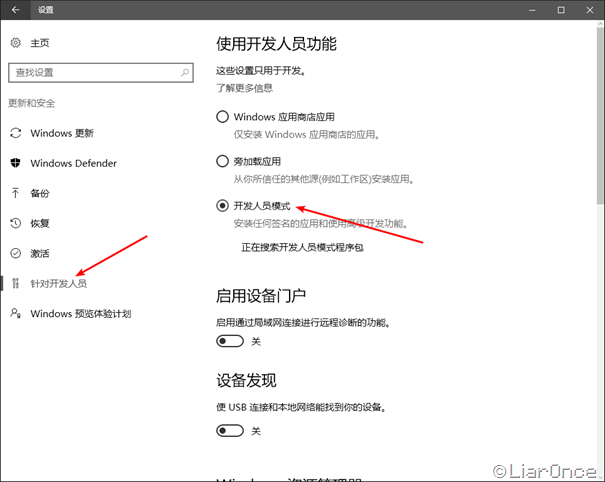The image size is (605, 482).
Task: Click the back arrow in title bar
Action: [15, 10]
